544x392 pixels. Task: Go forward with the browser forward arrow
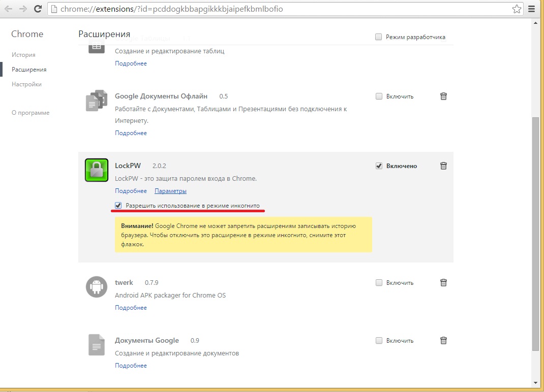[23, 9]
